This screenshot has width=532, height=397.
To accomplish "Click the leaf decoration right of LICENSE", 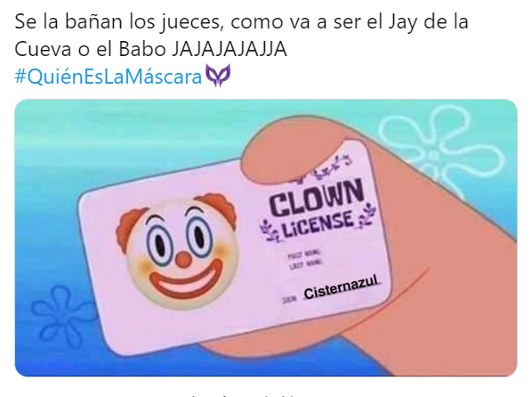I will point(366,215).
